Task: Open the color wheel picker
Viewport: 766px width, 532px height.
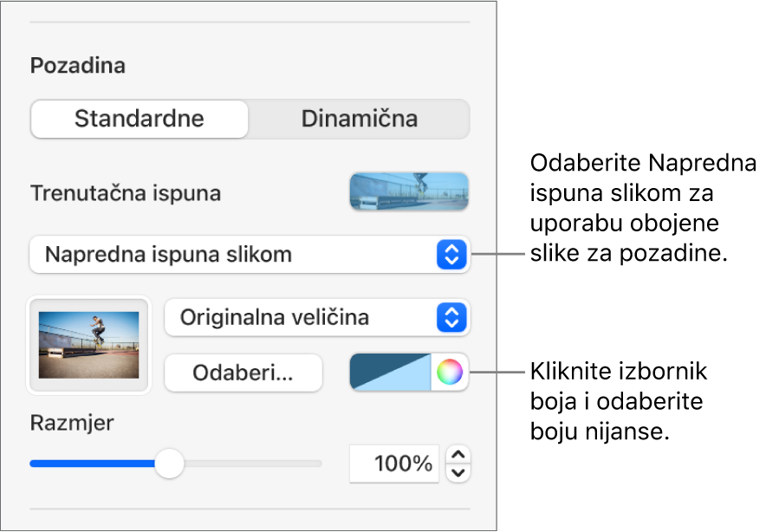Action: (x=449, y=373)
